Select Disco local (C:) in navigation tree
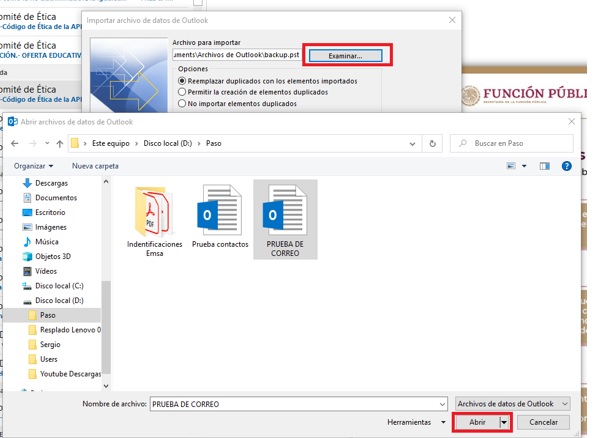The height and width of the screenshot is (438, 602). [x=60, y=285]
